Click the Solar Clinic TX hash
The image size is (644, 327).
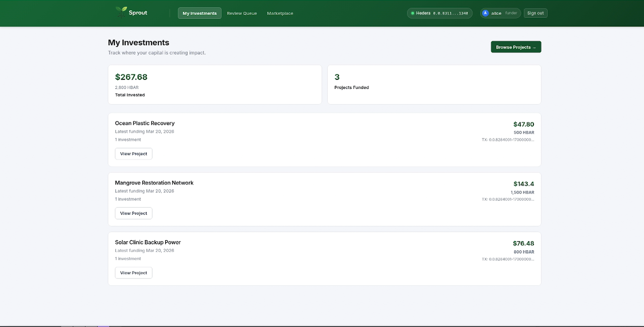point(508,259)
